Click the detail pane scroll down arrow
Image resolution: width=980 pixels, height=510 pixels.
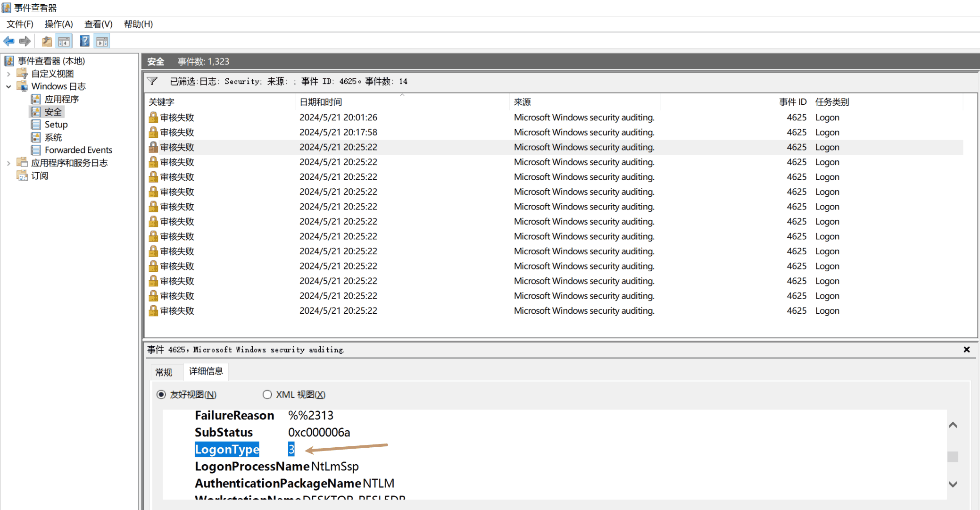click(953, 484)
